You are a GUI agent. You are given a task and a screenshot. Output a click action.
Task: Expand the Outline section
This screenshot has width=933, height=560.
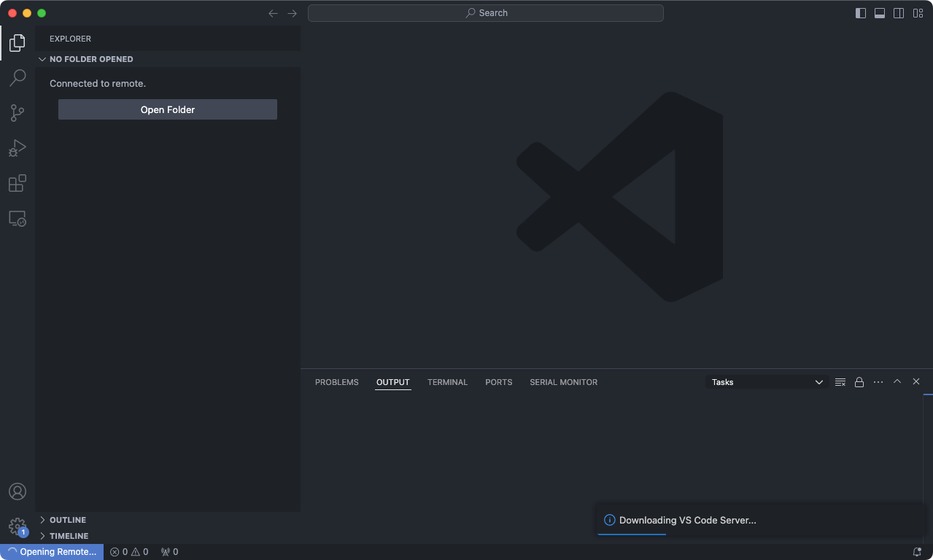(x=168, y=520)
